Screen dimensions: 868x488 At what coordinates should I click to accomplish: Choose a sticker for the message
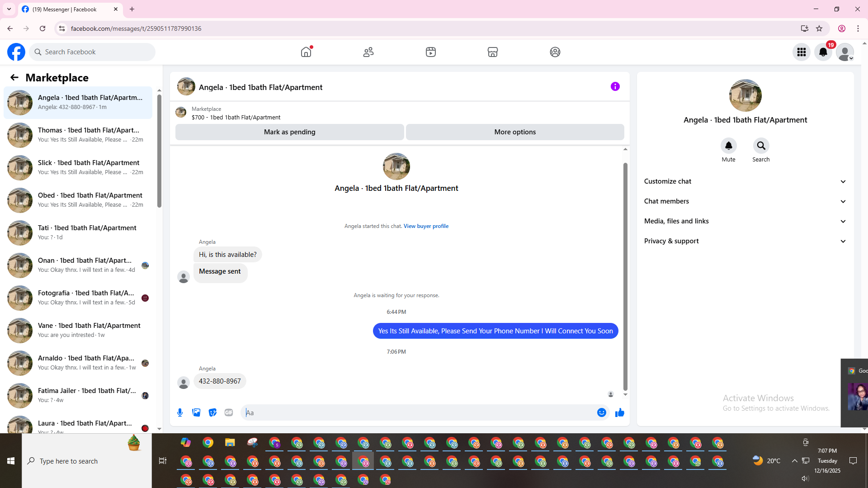click(212, 412)
